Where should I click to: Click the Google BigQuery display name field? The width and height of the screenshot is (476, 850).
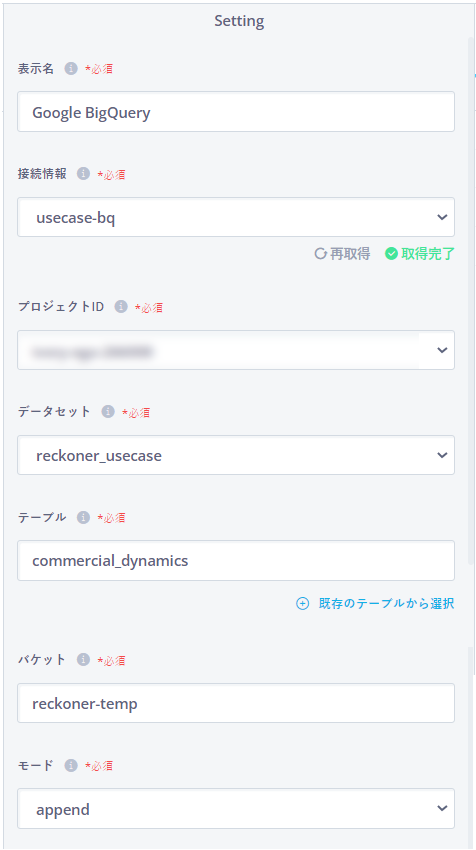coord(236,112)
